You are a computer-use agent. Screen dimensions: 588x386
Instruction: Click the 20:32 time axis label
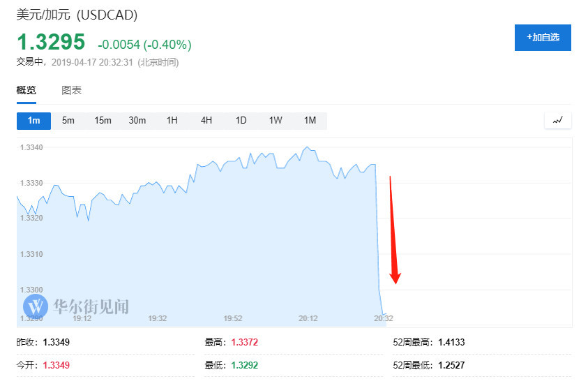point(383,318)
